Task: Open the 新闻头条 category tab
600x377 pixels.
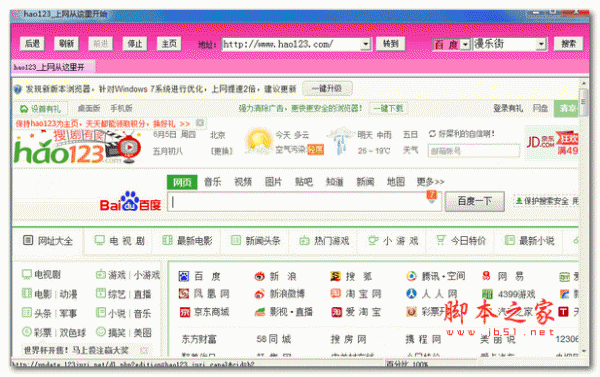Action: [x=256, y=241]
